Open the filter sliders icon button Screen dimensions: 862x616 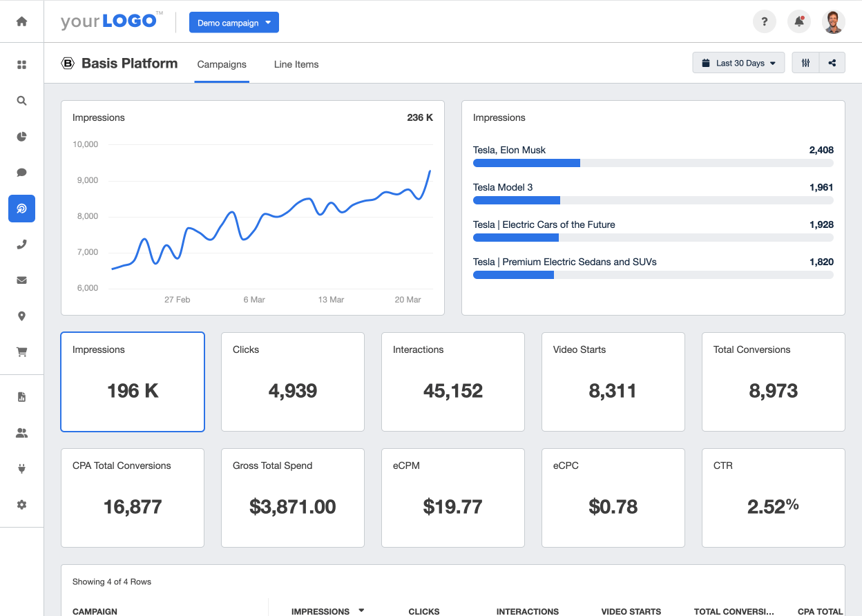805,63
